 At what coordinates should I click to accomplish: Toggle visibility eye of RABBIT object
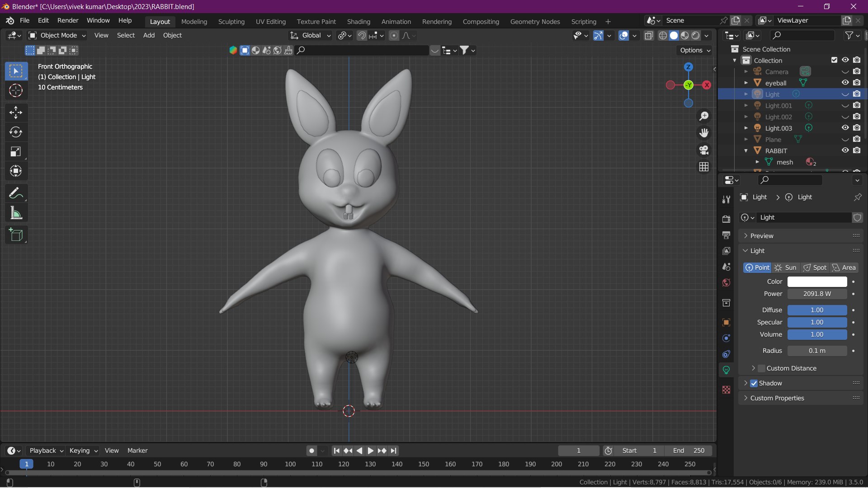845,150
